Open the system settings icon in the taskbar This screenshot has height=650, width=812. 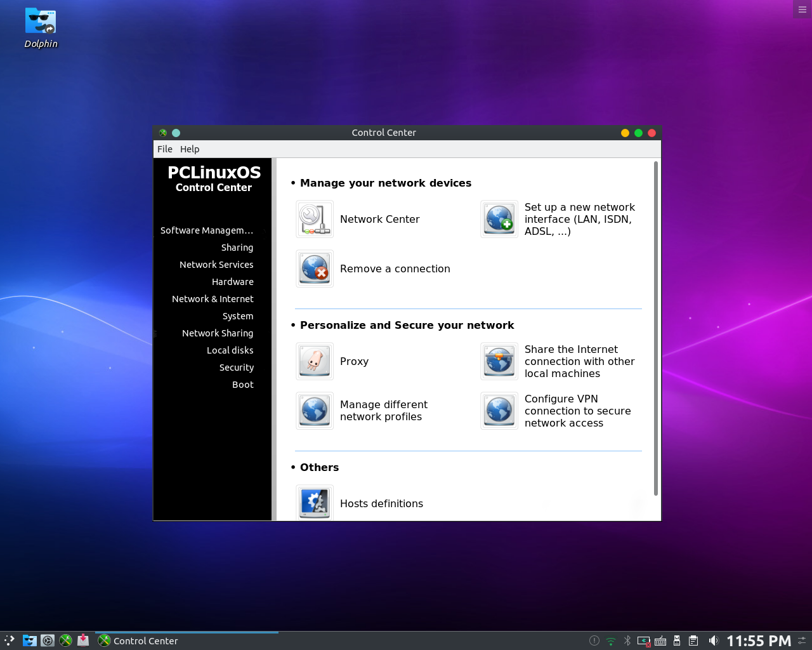pyautogui.click(x=48, y=640)
